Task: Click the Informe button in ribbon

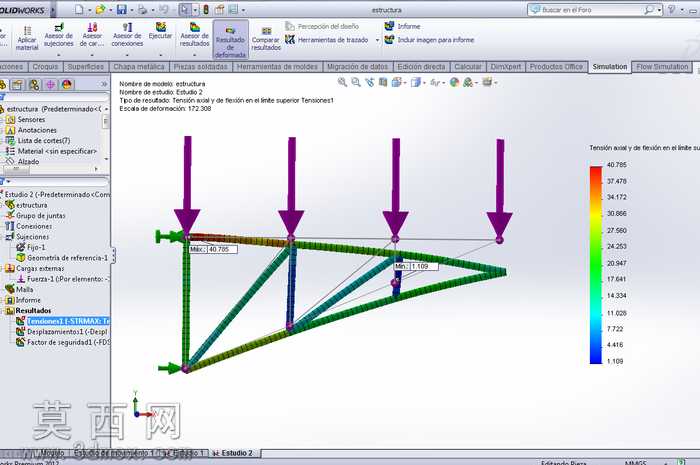Action: [x=403, y=26]
